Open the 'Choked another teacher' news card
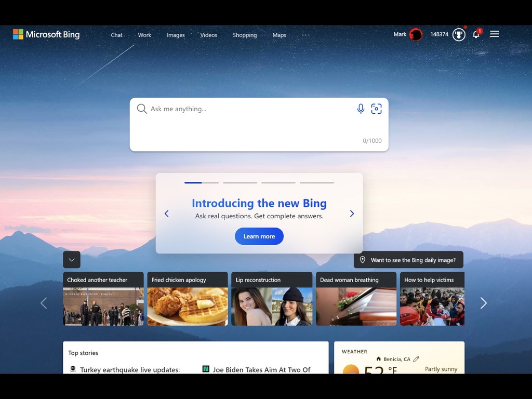The width and height of the screenshot is (532, 399). pos(103,299)
